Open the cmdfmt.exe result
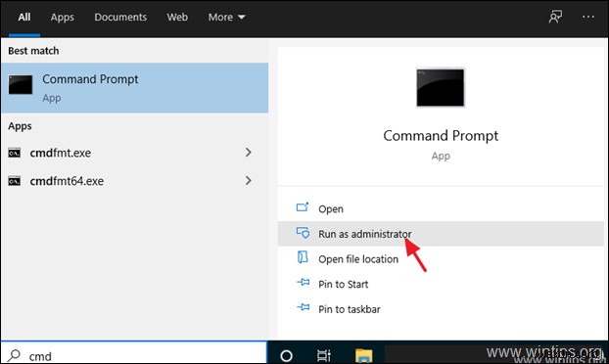Image resolution: width=609 pixels, height=364 pixels. tap(120, 153)
